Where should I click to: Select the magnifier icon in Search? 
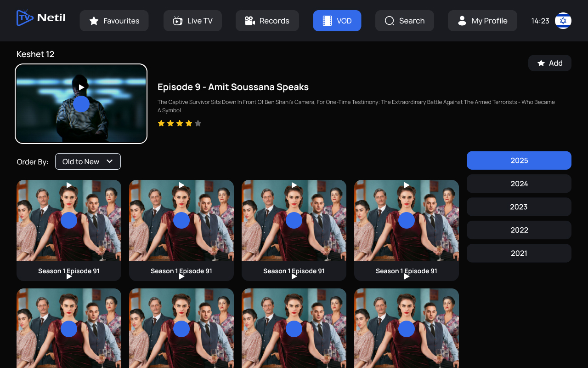point(390,21)
